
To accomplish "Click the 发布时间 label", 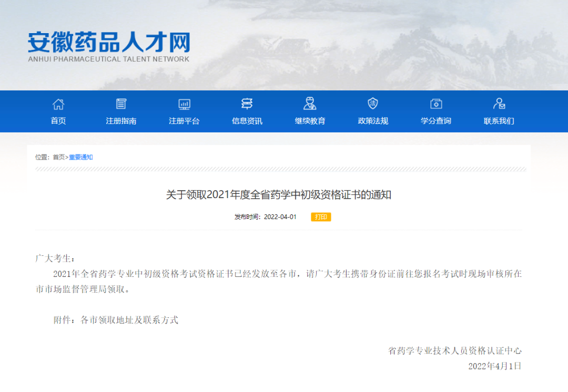I will [248, 217].
